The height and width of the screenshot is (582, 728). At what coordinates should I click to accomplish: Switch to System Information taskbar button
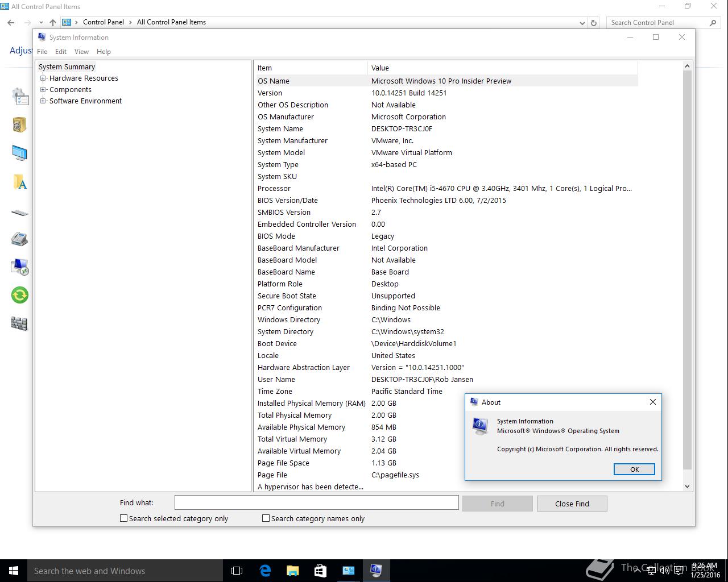(376, 571)
